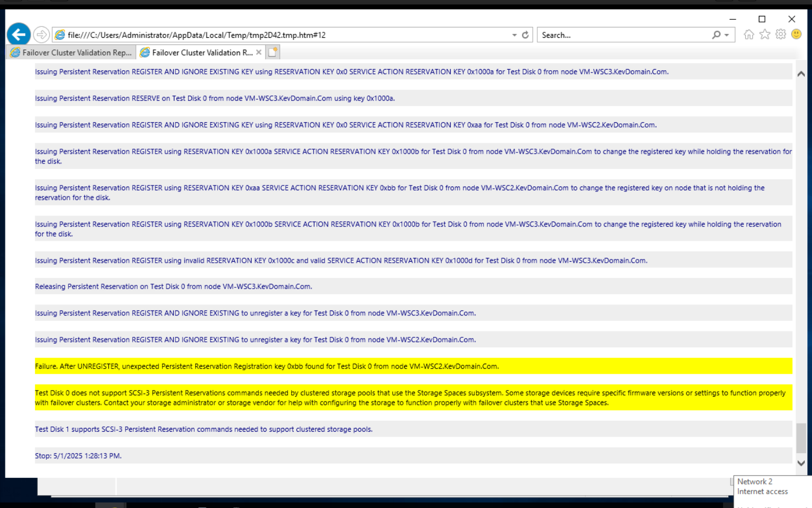Click the REGISTER using RESERVATION KEY 0xaa line
This screenshot has width=812, height=508.
(x=413, y=193)
